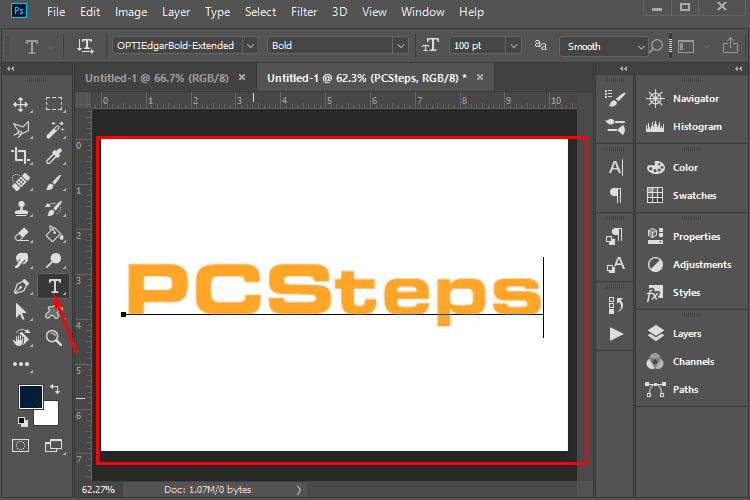
Task: Open the Navigator panel
Action: point(683,99)
